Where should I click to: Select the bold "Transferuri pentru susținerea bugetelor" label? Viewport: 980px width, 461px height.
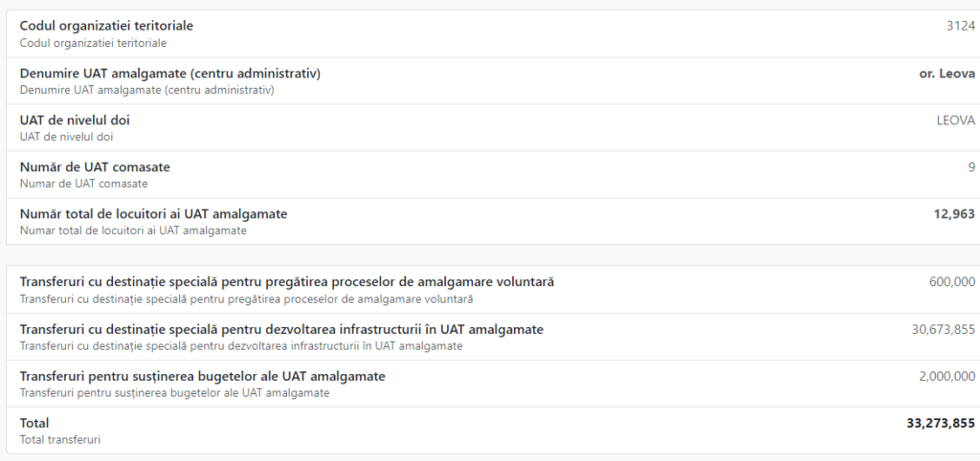[202, 377]
